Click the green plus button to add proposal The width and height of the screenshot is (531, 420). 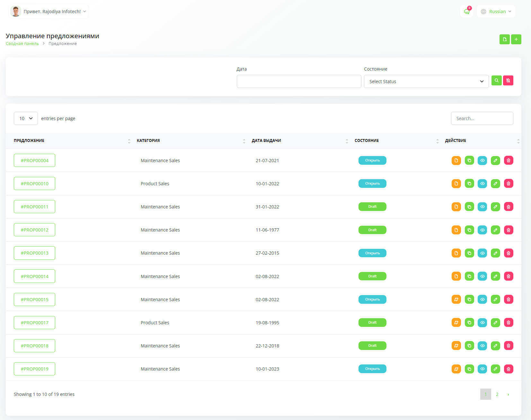point(516,39)
